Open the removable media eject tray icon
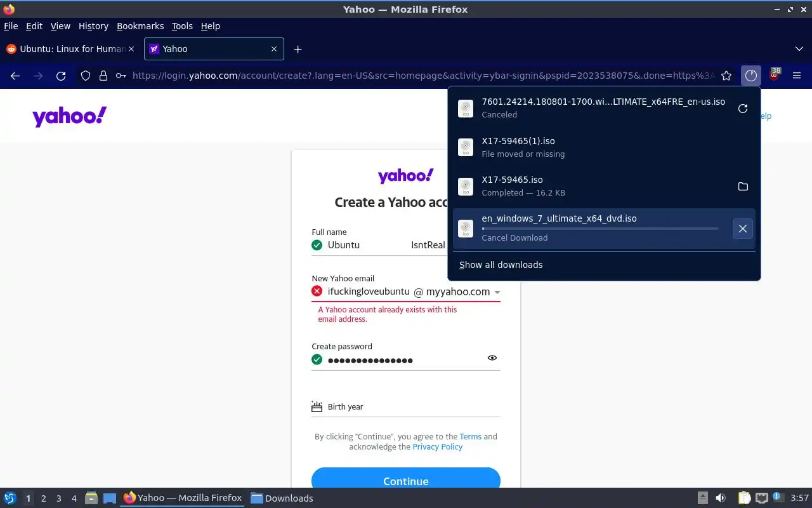 pyautogui.click(x=703, y=498)
